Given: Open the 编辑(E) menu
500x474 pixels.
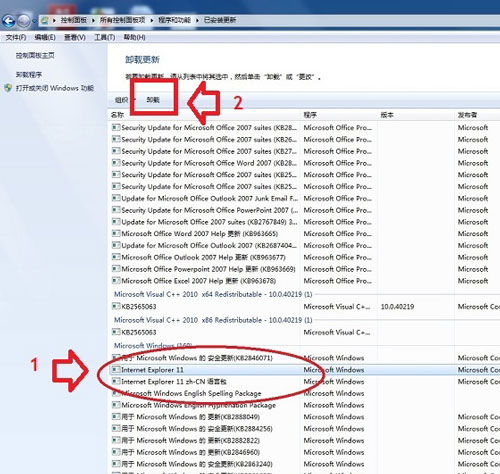Looking at the screenshot, I should pos(45,37).
